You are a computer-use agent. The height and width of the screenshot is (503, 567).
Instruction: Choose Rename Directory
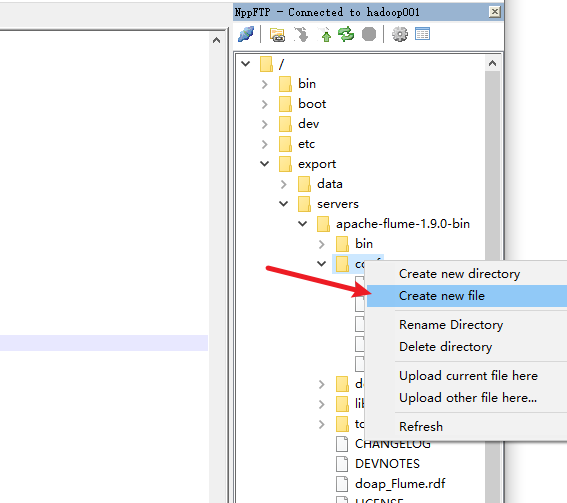coord(451,325)
